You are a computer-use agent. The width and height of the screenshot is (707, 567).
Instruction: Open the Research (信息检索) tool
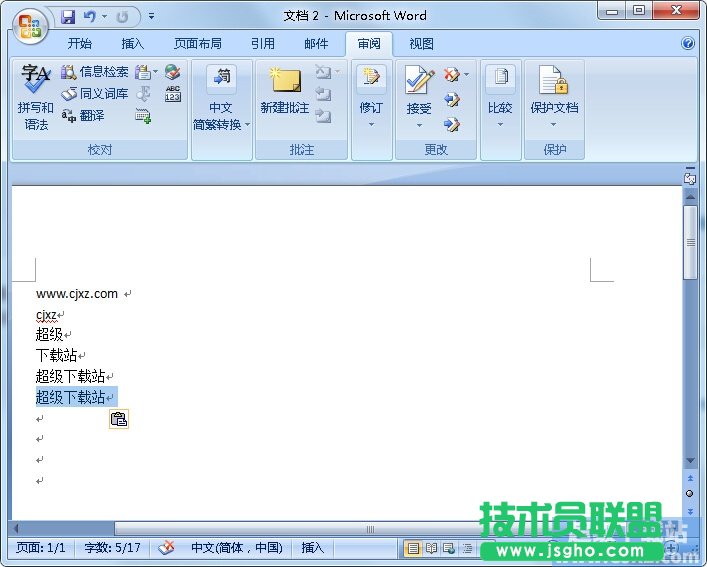point(95,72)
